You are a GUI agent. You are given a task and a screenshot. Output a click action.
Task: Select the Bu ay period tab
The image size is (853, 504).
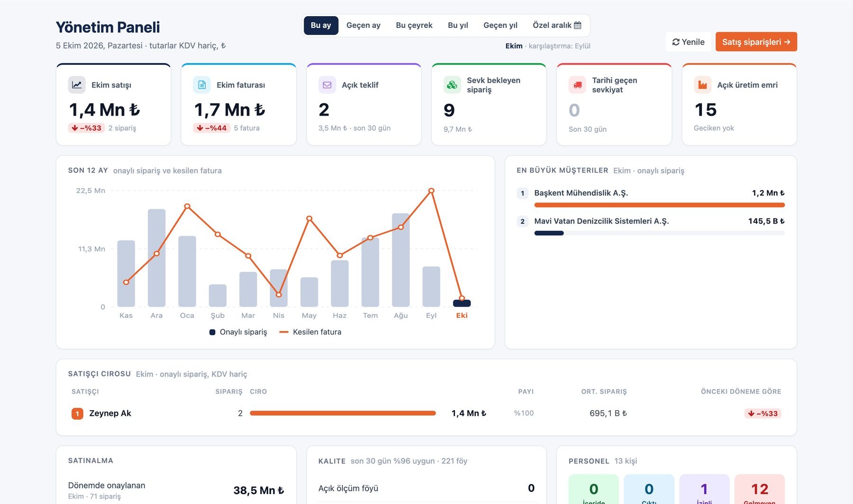[321, 25]
